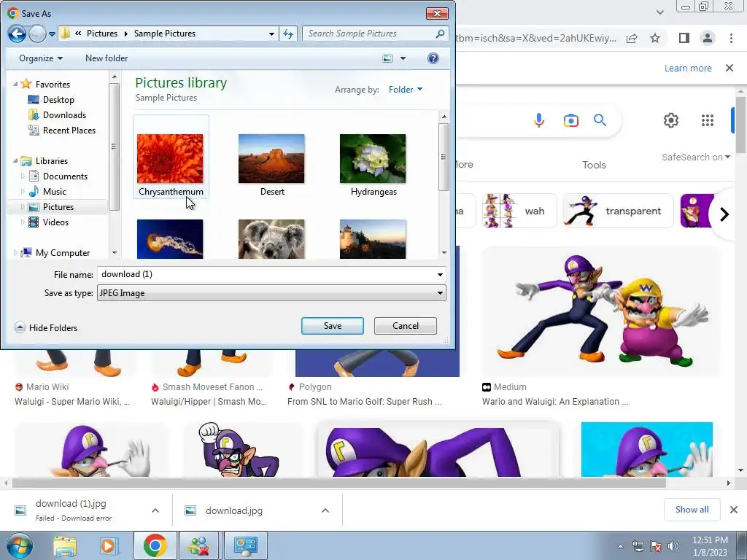
Task: Click Show all downloads
Action: 692,510
